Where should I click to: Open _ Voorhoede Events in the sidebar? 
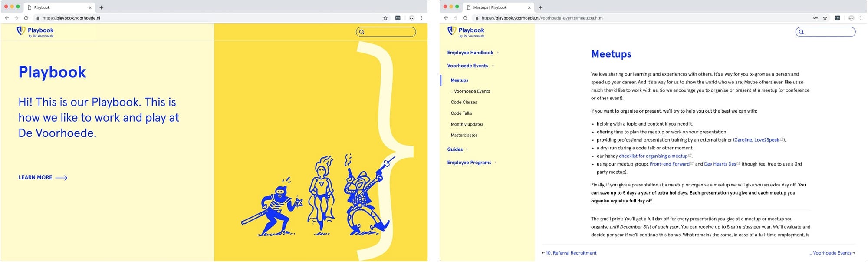coord(470,91)
